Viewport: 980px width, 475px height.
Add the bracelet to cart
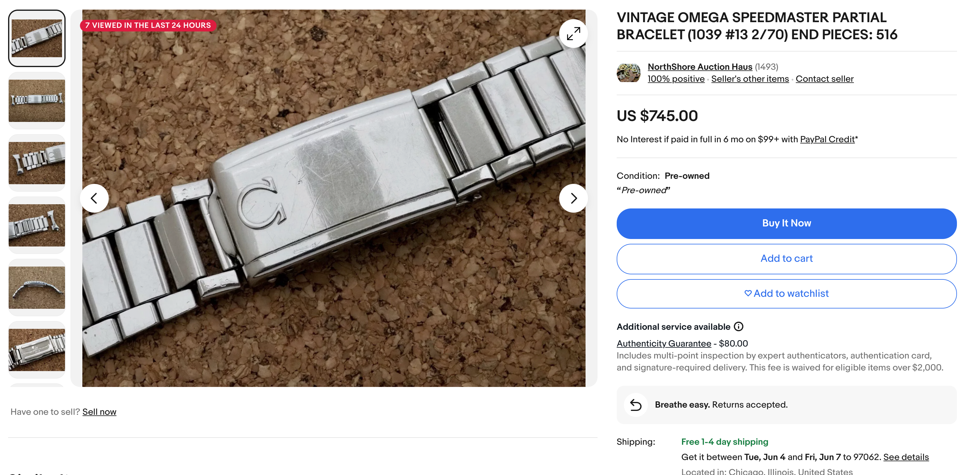786,258
